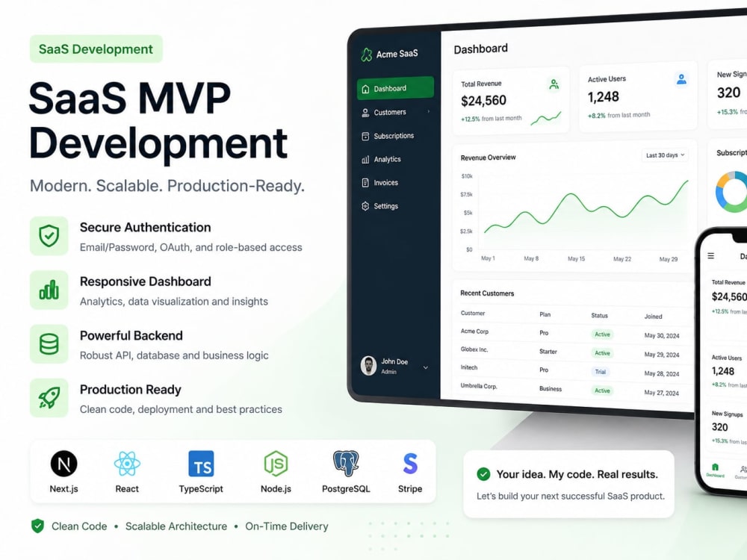
Task: Click the Starter plan for Globex Inc.
Action: 548,352
